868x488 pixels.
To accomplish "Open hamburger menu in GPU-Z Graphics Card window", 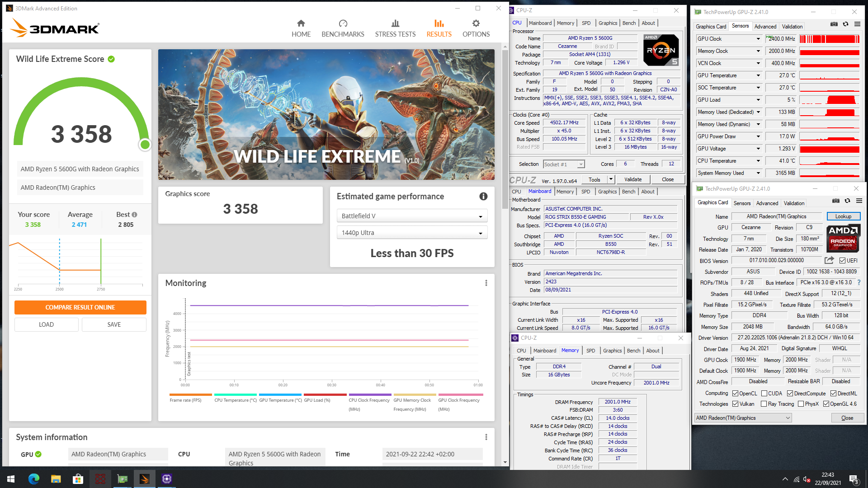I will coord(859,201).
